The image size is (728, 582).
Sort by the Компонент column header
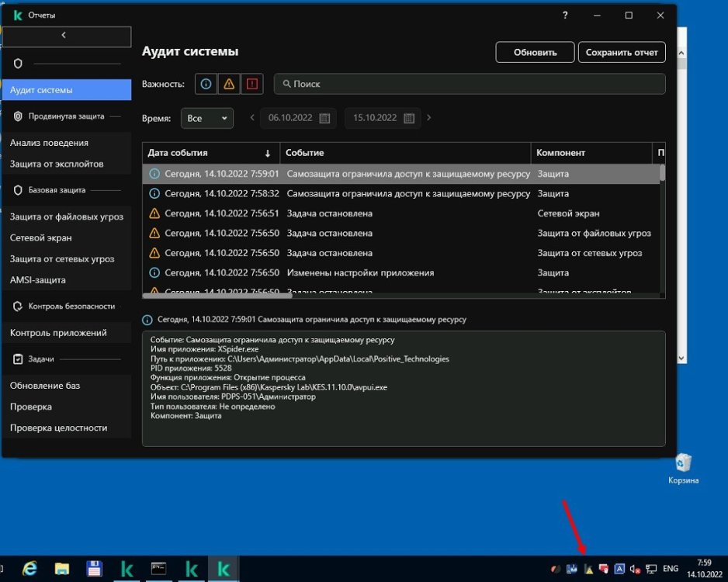591,153
